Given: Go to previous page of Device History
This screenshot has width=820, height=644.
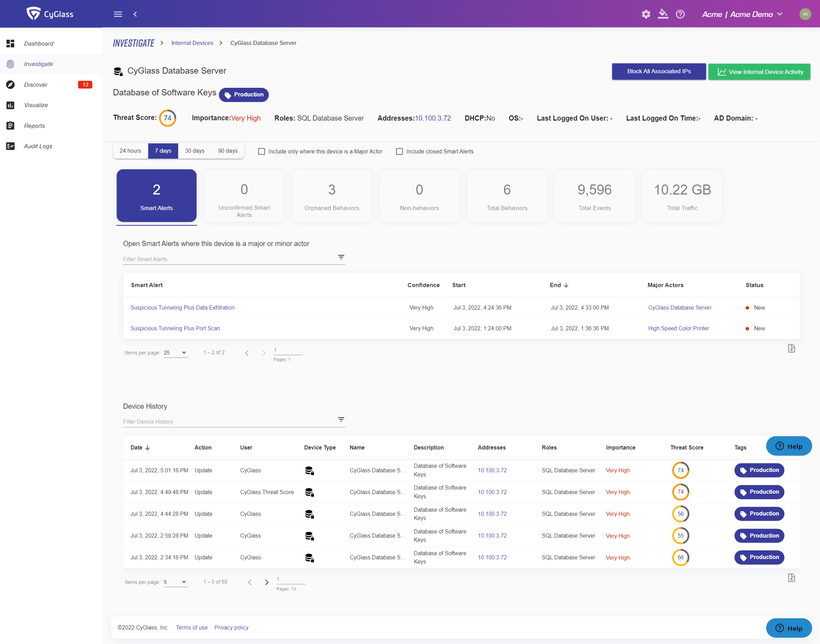Looking at the screenshot, I should point(250,582).
